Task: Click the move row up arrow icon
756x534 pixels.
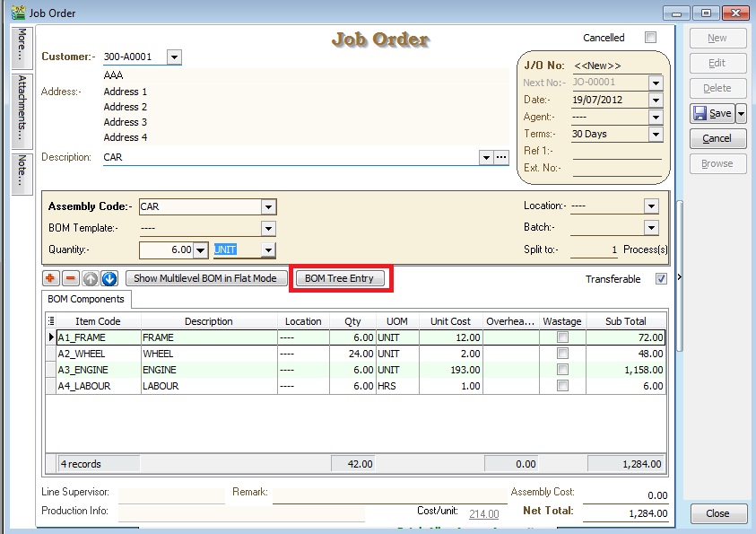Action: [x=89, y=278]
